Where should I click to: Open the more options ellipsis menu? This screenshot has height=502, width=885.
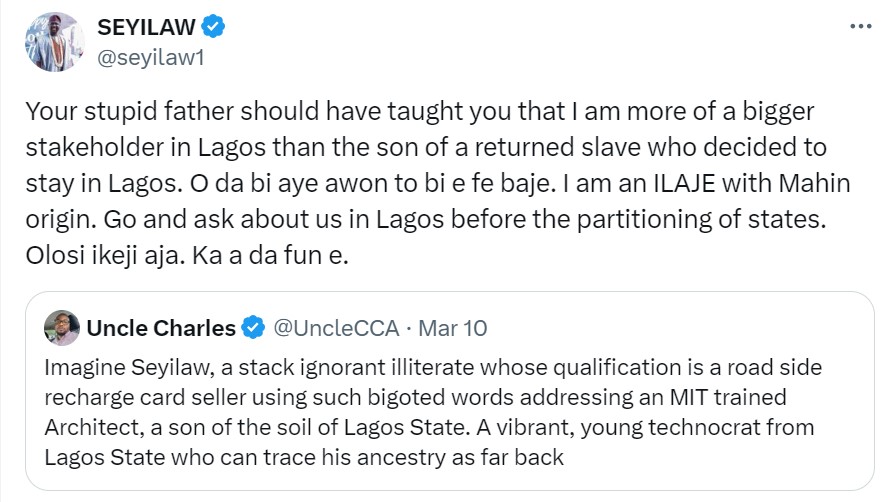[858, 26]
